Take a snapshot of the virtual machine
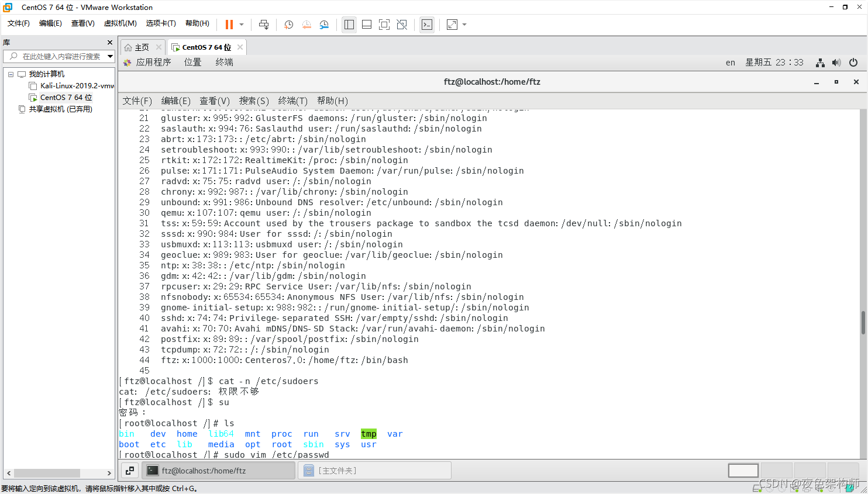 [x=288, y=25]
